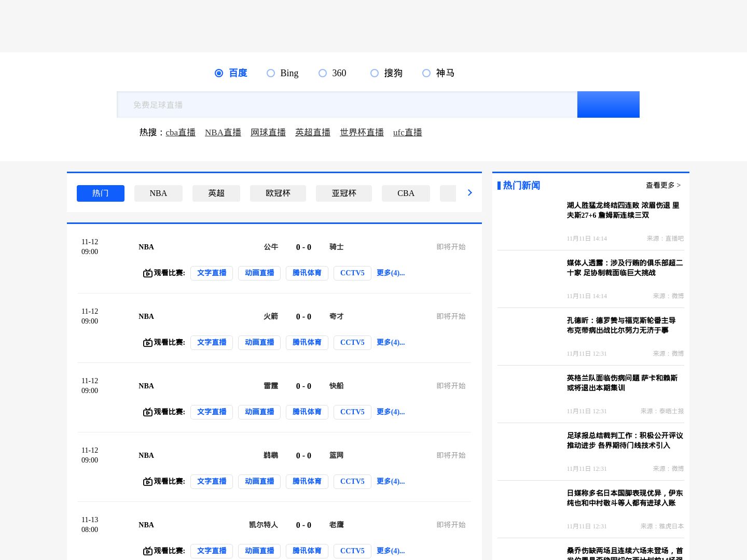The height and width of the screenshot is (560, 747).
Task: Click TV icon in 雷霆 vs 快船 row
Action: 148,412
